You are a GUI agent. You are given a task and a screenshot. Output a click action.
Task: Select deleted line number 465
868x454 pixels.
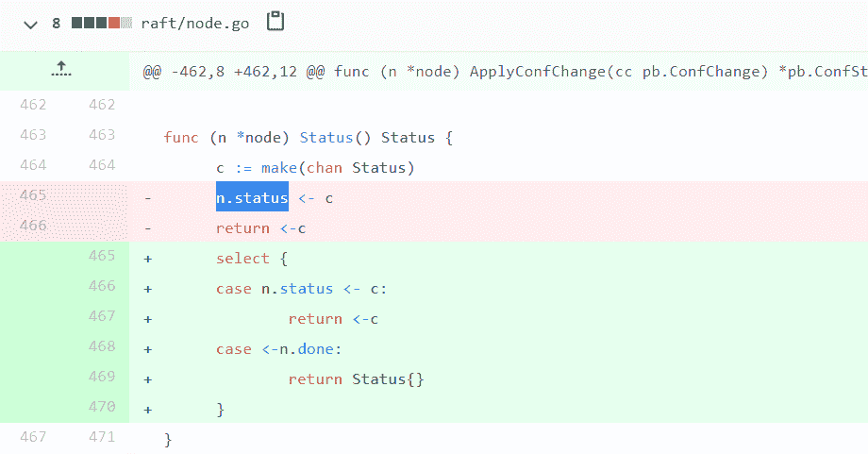[33, 196]
